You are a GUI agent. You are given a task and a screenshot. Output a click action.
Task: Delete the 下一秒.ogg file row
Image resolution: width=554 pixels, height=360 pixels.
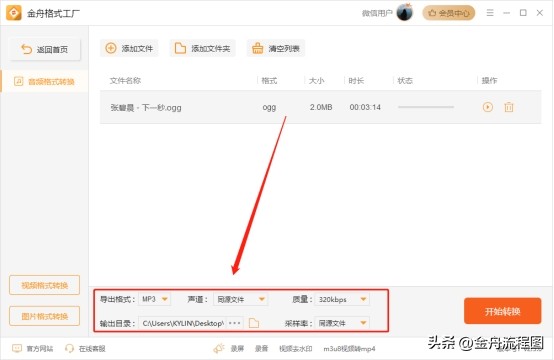point(509,107)
